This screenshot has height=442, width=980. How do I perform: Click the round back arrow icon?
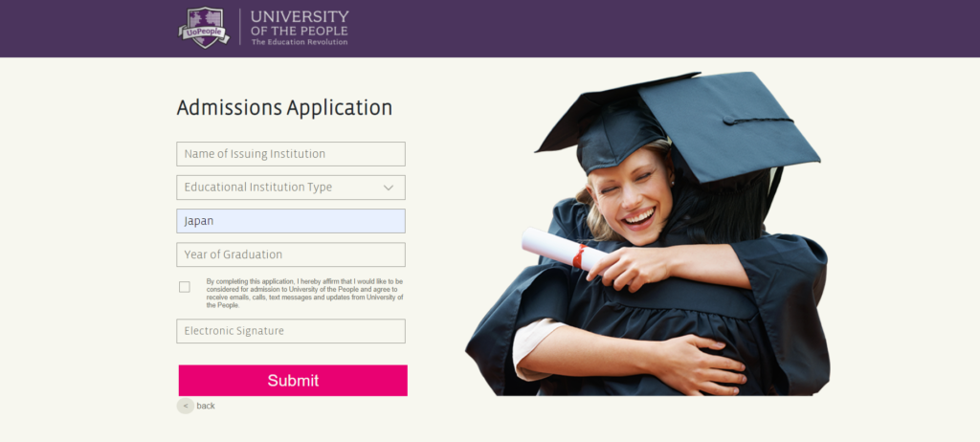pos(186,406)
